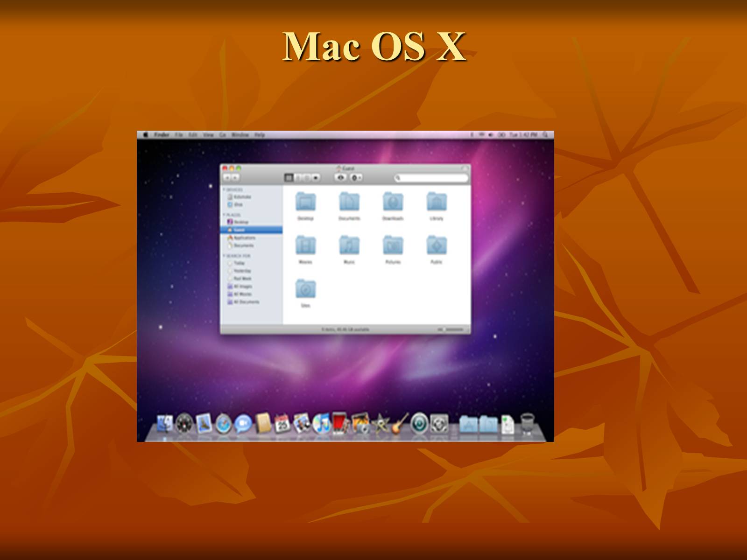Open the Desktop folder icon in Finder

point(306,202)
